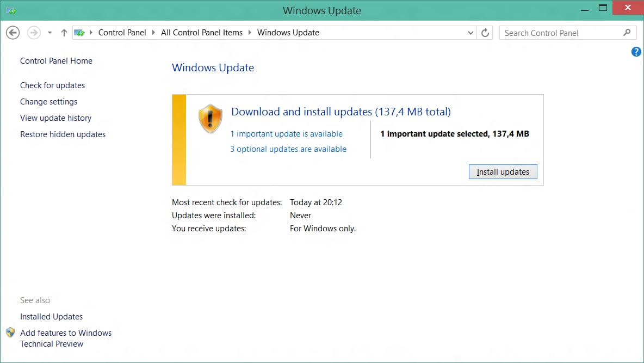
Task: Expand the chevron before Control Panel
Action: point(91,33)
